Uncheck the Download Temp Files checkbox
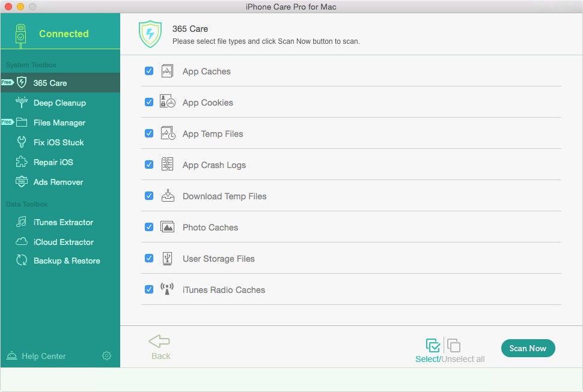The image size is (583, 392). coord(149,195)
